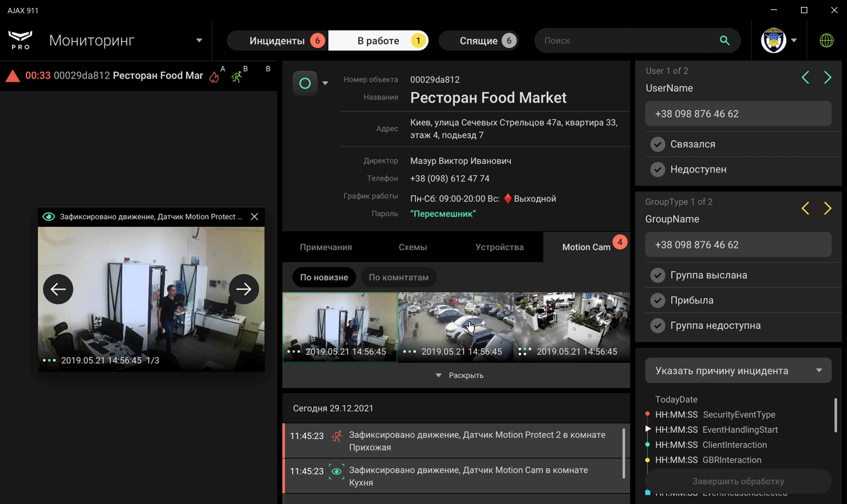
Task: Click the globe language icon
Action: (826, 40)
